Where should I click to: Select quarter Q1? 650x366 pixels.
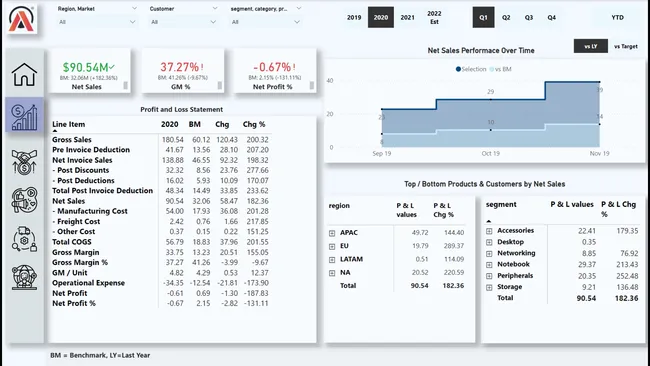tap(483, 17)
